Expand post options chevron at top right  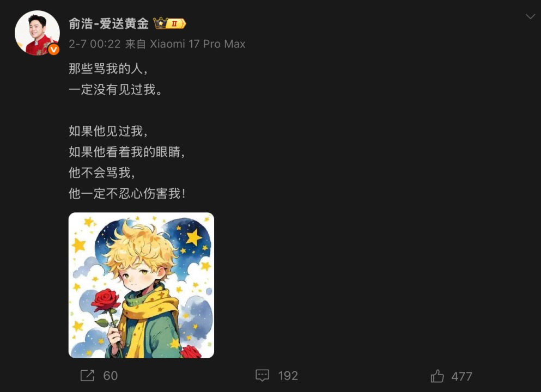(530, 16)
